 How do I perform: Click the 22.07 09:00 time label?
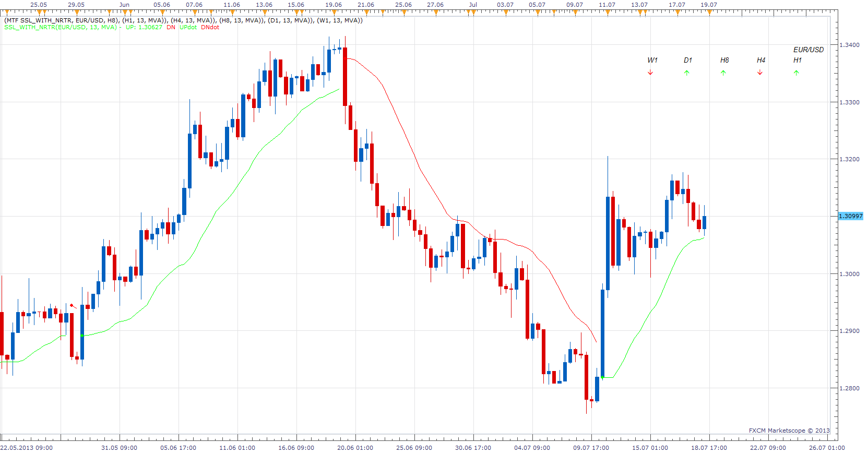pyautogui.click(x=768, y=448)
